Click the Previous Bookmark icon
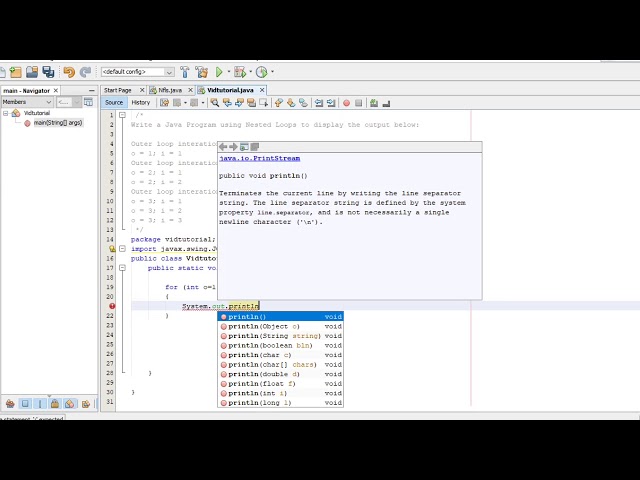Image resolution: width=640 pixels, height=480 pixels. tap(279, 103)
